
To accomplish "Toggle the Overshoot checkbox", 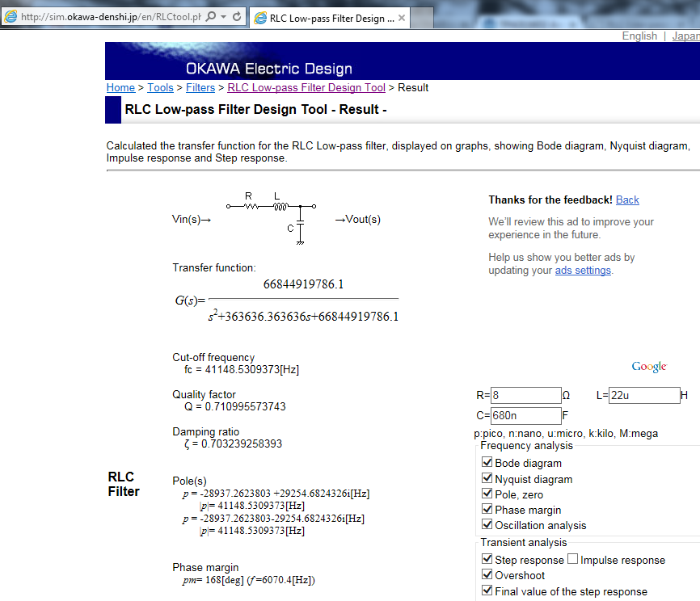I will pos(487,574).
